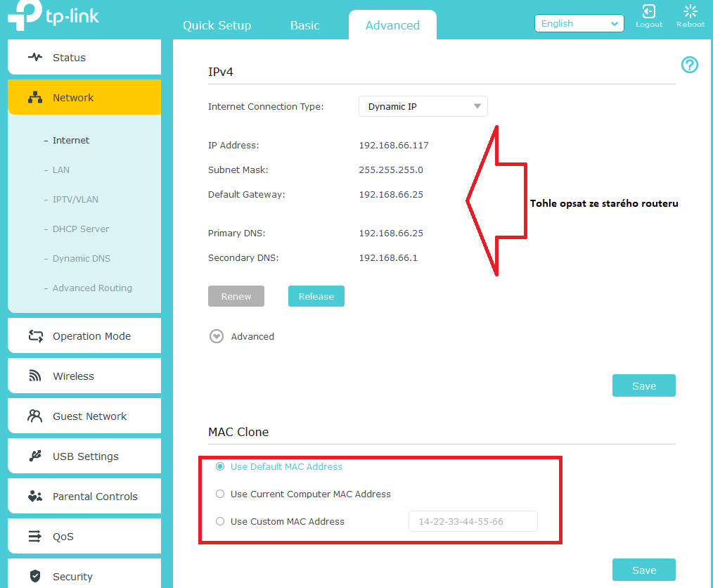Save the IPv4 settings
Image resolution: width=713 pixels, height=588 pixels.
[644, 385]
